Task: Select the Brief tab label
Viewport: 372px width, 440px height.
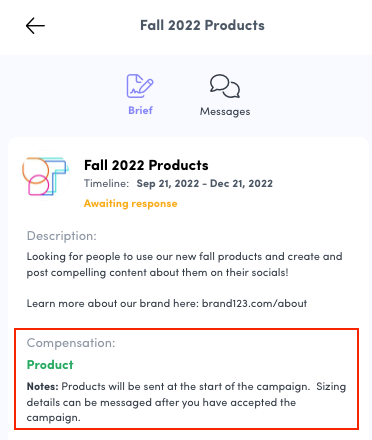Action: click(140, 110)
